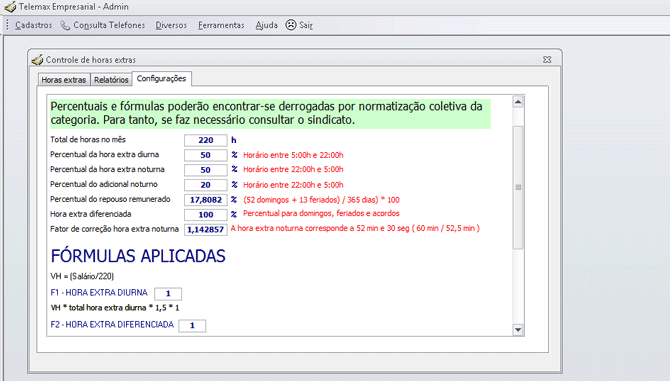Click the Sair face icon
Screen dimensions: 670x381
[291, 25]
